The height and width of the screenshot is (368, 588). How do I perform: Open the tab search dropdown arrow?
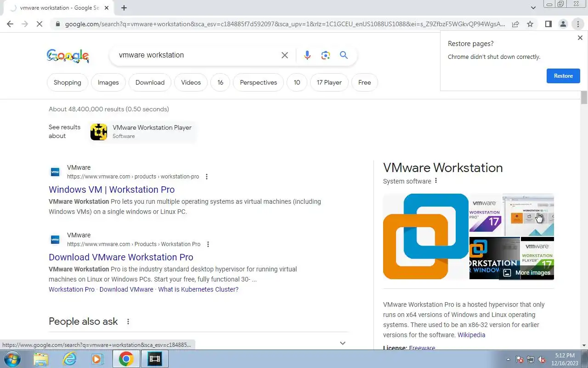(x=533, y=8)
